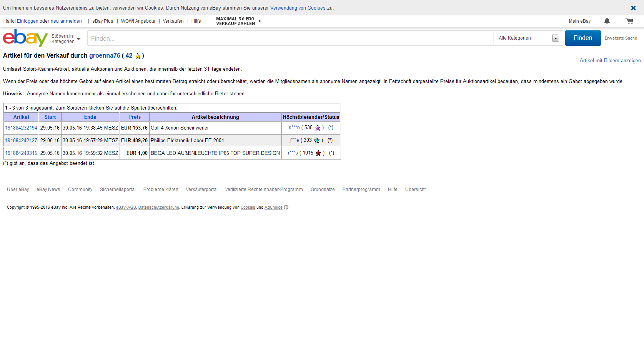Sort table by Ende column header
Viewport: 644px width, 349px height.
coord(90,117)
